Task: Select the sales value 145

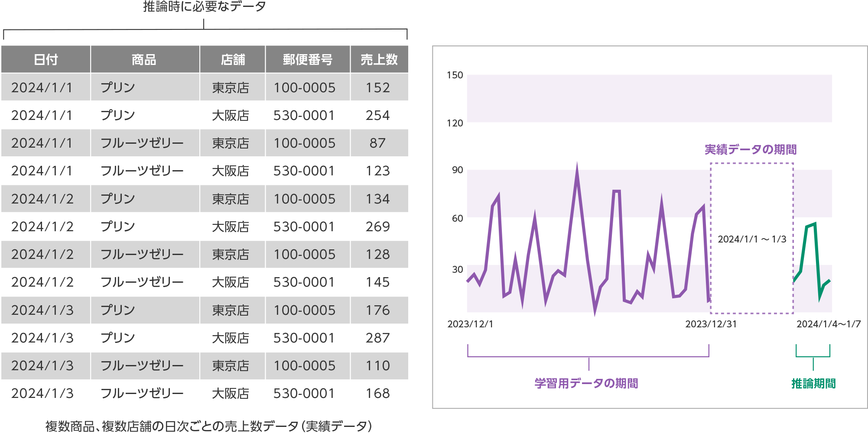Action: pos(378,282)
